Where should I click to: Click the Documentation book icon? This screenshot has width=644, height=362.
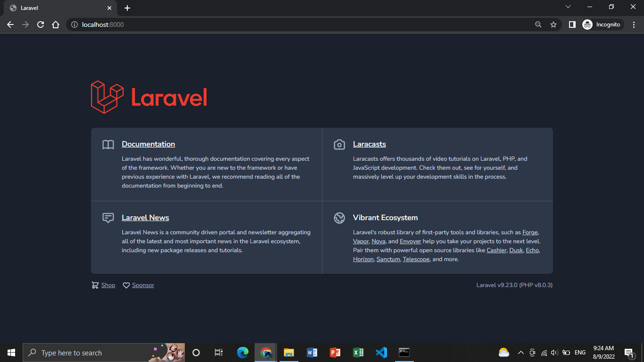coord(108,144)
